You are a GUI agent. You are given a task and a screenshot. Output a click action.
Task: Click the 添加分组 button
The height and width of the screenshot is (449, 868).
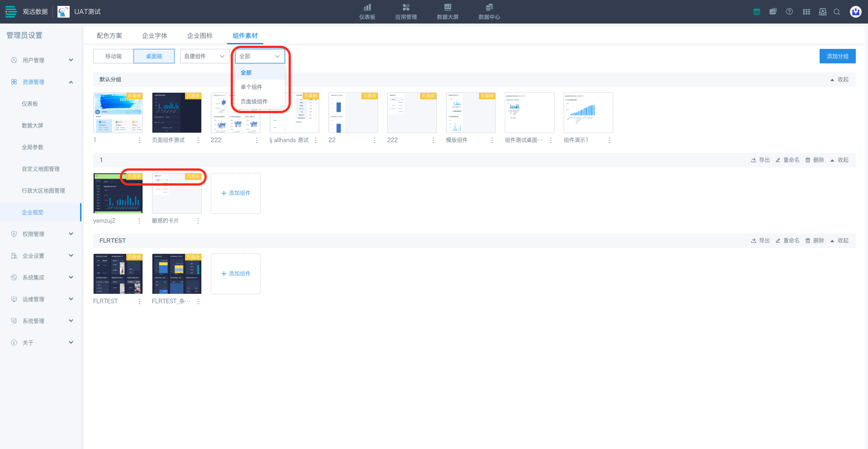[x=837, y=56]
